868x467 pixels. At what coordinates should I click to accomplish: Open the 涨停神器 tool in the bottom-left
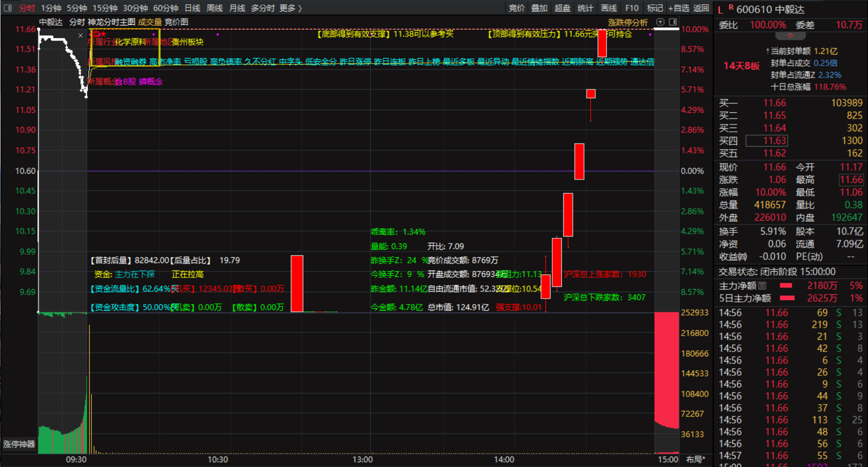pos(19,444)
